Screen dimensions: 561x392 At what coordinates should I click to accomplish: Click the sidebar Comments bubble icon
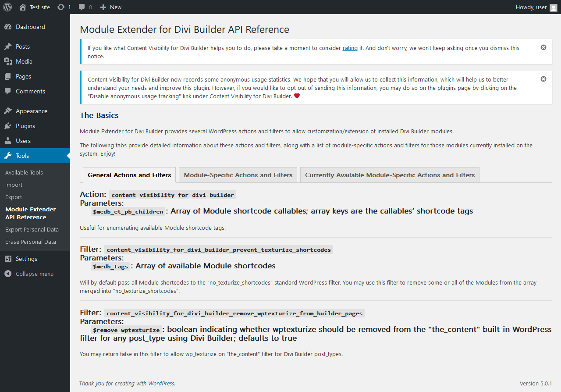click(8, 91)
